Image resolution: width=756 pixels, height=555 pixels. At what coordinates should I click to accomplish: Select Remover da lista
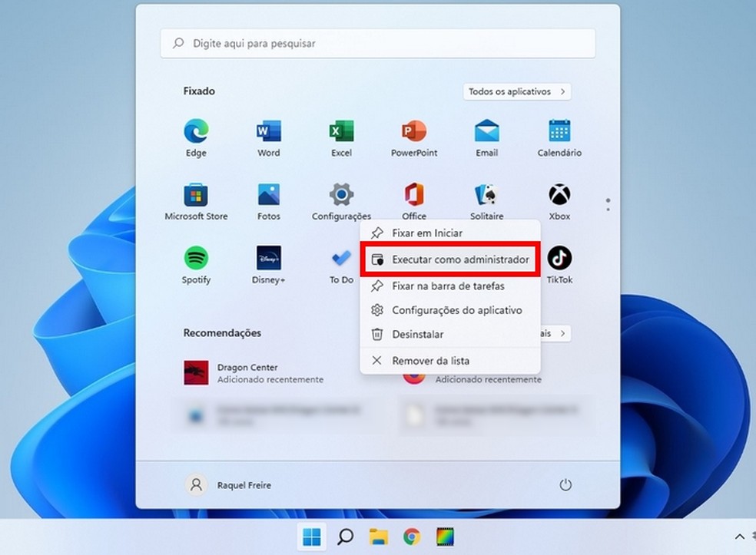(450, 361)
